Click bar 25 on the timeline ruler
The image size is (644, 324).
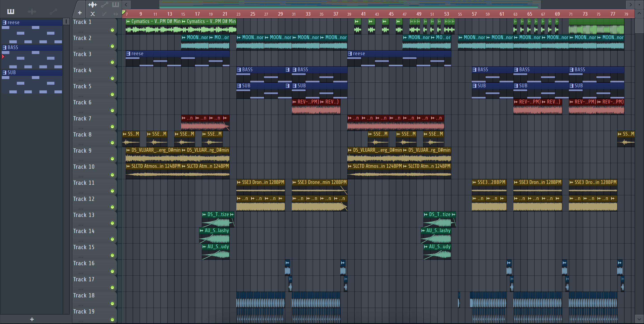click(252, 14)
